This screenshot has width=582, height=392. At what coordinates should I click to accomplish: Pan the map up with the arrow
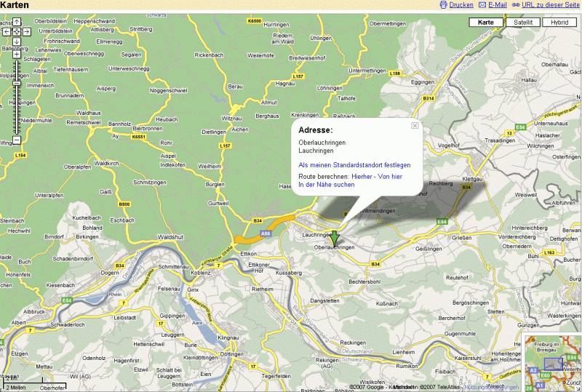click(17, 22)
